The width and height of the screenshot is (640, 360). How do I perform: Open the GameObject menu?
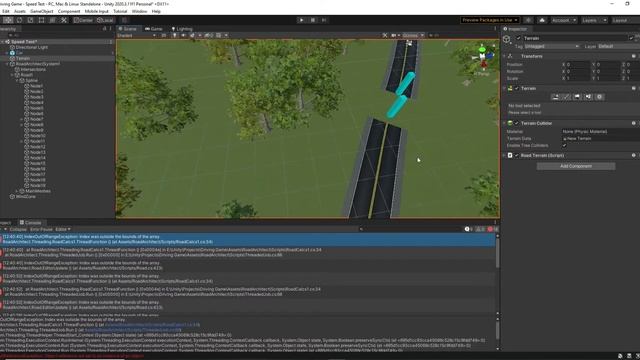point(42,11)
